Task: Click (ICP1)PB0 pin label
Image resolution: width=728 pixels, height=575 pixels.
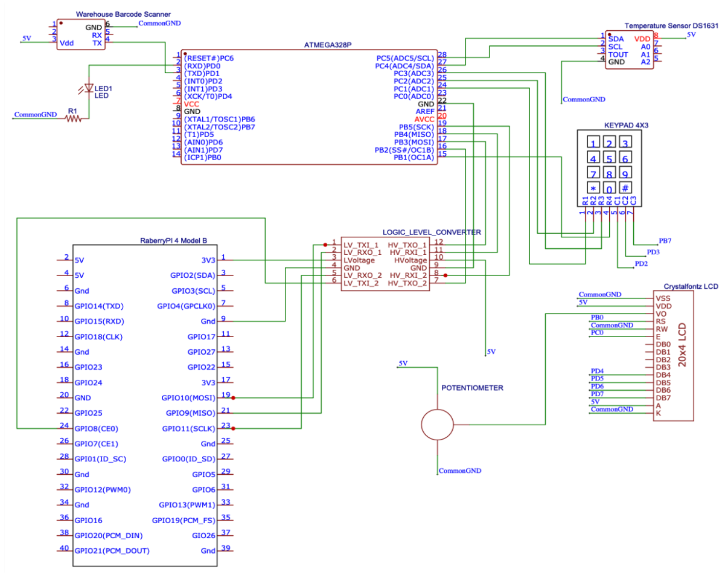Action: [202, 158]
